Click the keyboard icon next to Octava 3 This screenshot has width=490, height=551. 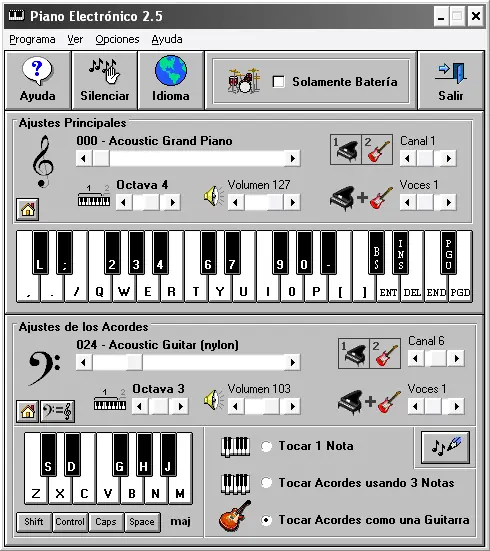110,400
